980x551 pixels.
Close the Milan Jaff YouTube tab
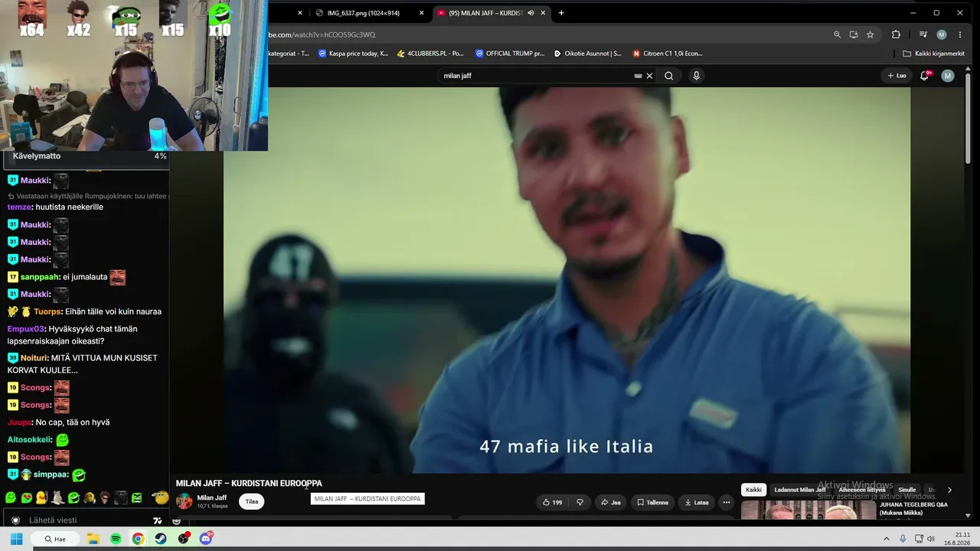[544, 13]
